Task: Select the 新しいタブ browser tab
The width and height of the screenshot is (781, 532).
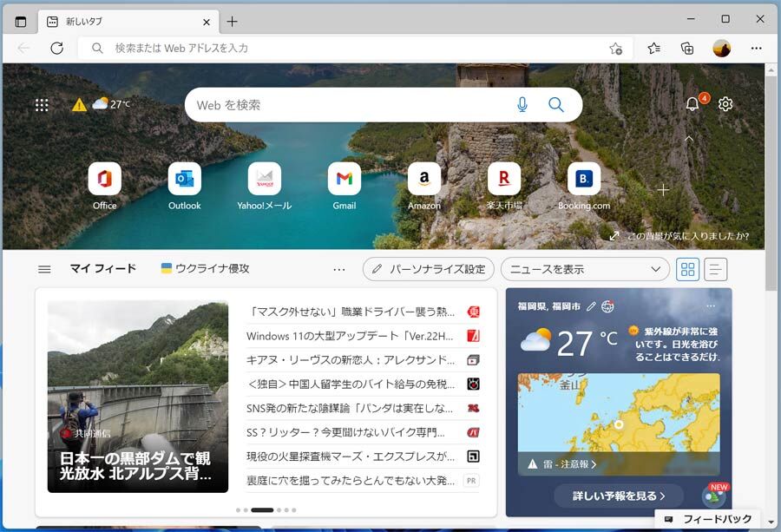Action: (128, 22)
